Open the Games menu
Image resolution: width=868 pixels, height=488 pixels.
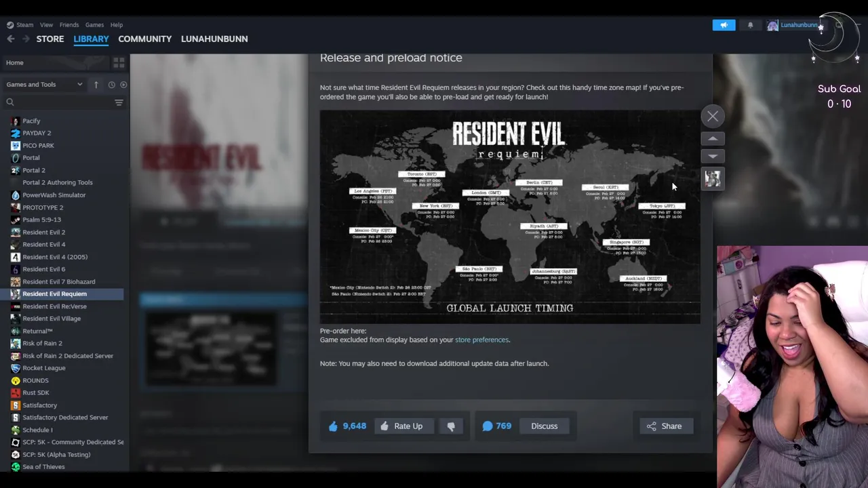point(94,25)
